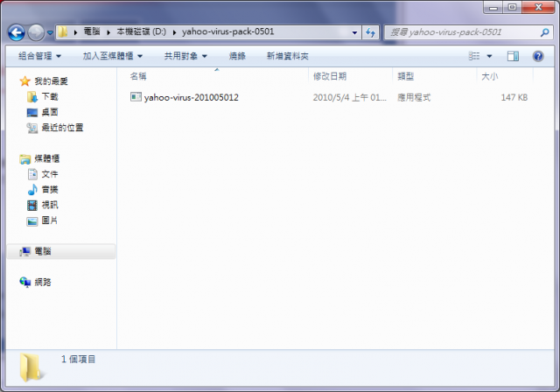The width and height of the screenshot is (560, 392).
Task: Sort by 修改日期 column header
Action: (330, 76)
